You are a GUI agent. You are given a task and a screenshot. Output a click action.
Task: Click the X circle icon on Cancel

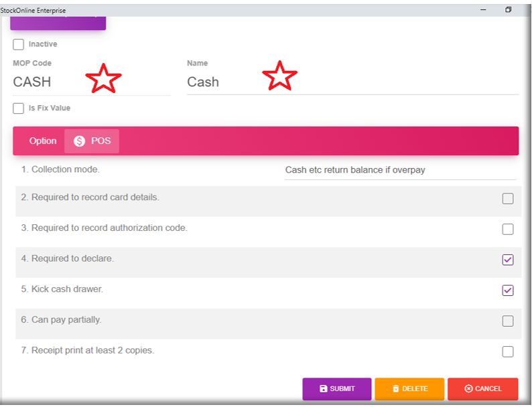click(x=468, y=389)
